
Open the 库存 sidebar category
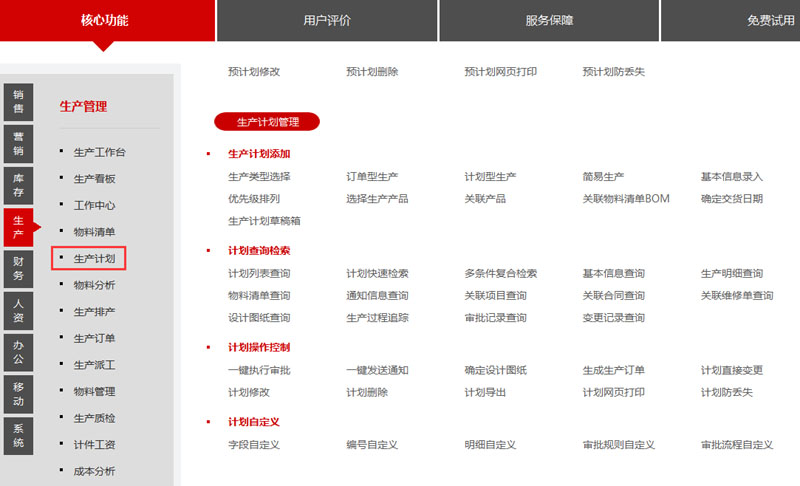(18, 185)
